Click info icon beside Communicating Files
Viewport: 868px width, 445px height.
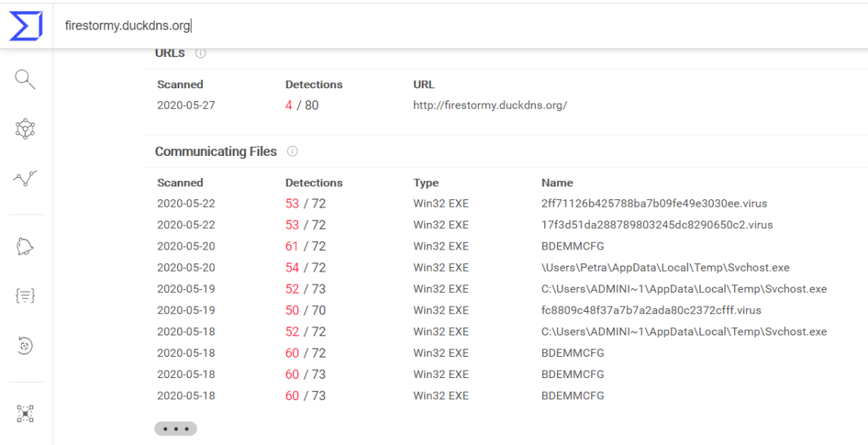[x=293, y=151]
